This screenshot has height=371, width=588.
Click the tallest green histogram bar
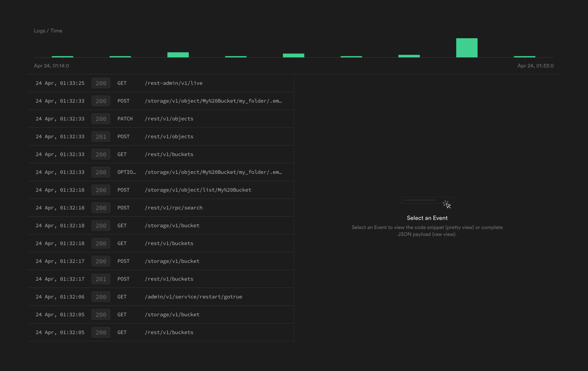(x=466, y=48)
